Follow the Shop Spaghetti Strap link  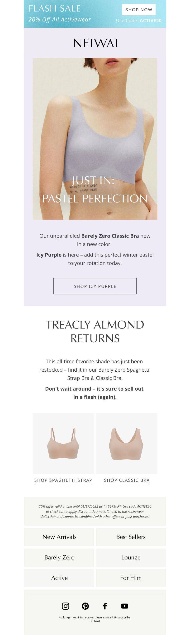coord(63,480)
